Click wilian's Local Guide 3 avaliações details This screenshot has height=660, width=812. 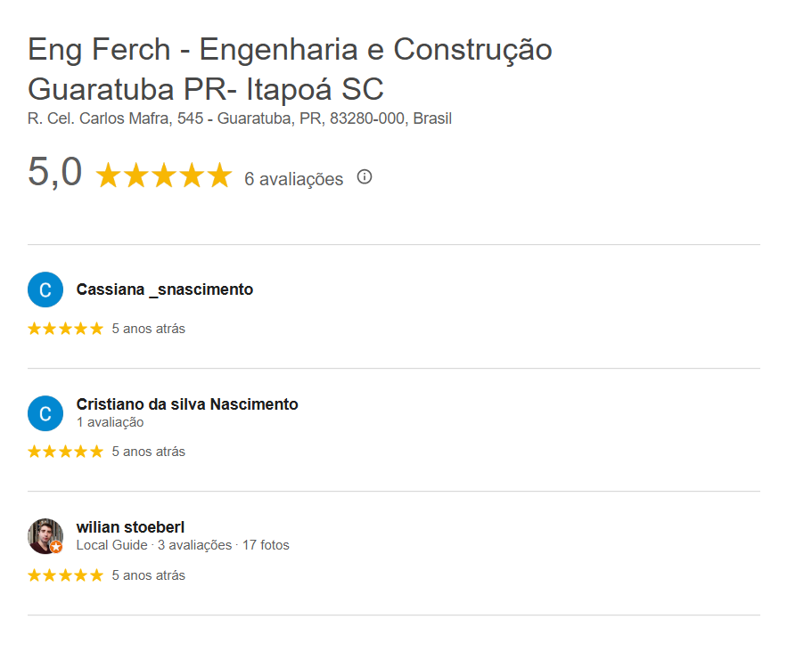(183, 545)
